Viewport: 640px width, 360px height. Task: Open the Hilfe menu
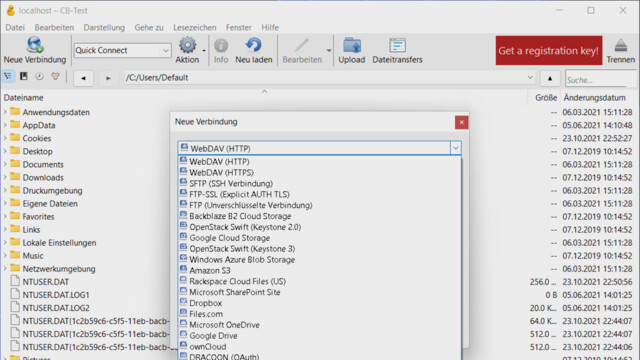pos(270,27)
